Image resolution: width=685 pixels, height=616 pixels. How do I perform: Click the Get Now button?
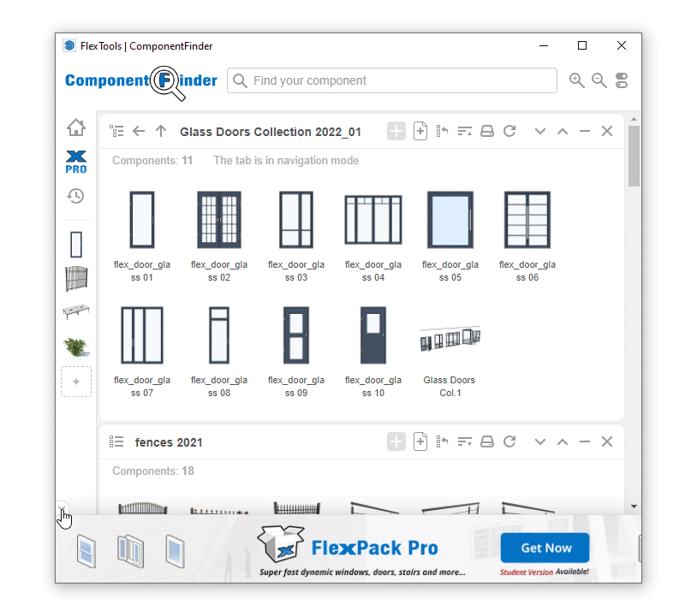tap(545, 548)
